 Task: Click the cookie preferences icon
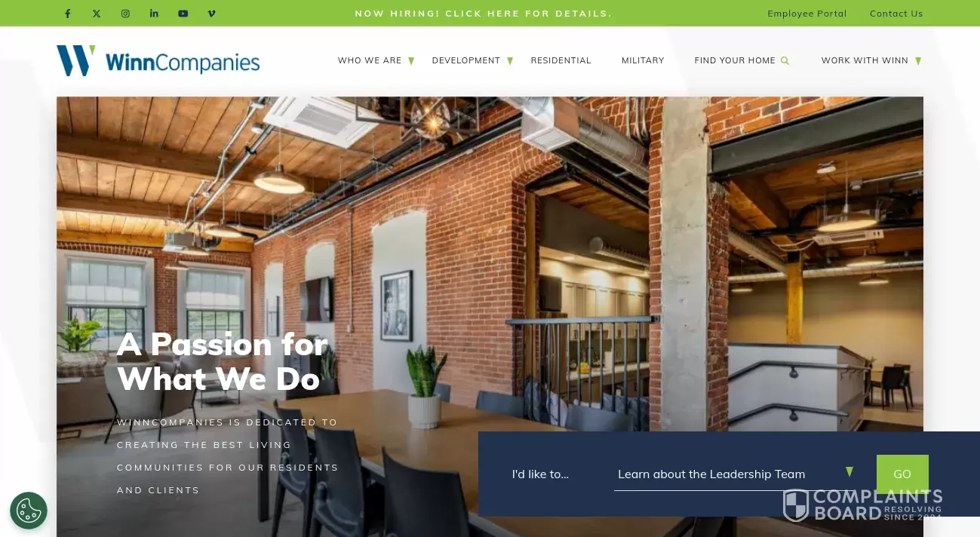click(29, 511)
